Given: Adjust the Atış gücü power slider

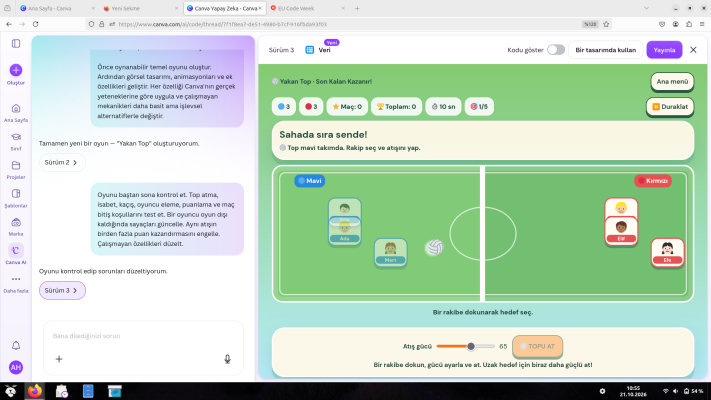Looking at the screenshot, I should [466, 346].
